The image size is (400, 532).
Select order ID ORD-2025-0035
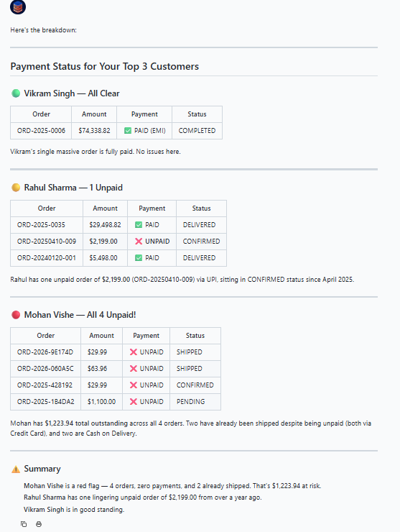pos(41,225)
